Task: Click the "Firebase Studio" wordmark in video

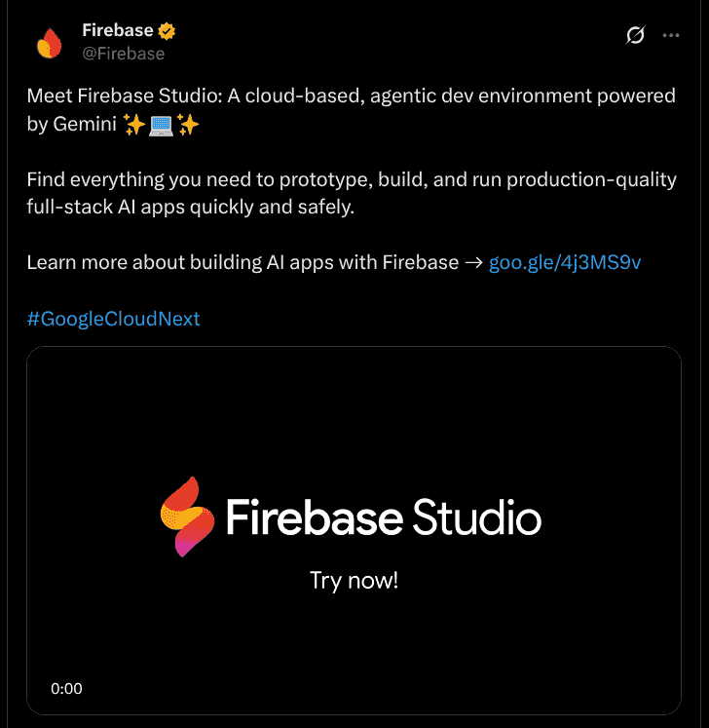Action: [383, 517]
